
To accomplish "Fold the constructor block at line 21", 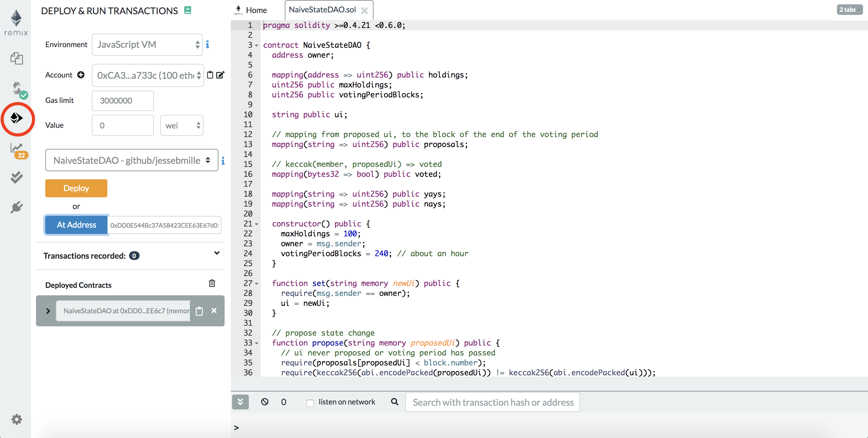I will (x=257, y=224).
